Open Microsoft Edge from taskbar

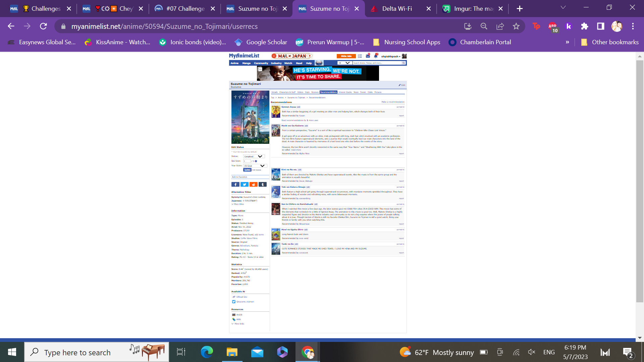[x=207, y=352]
